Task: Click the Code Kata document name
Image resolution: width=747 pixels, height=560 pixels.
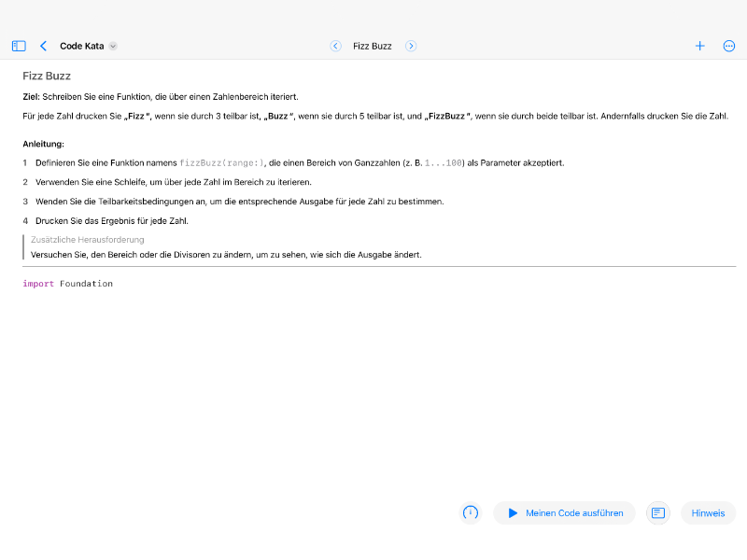Action: pyautogui.click(x=80, y=45)
